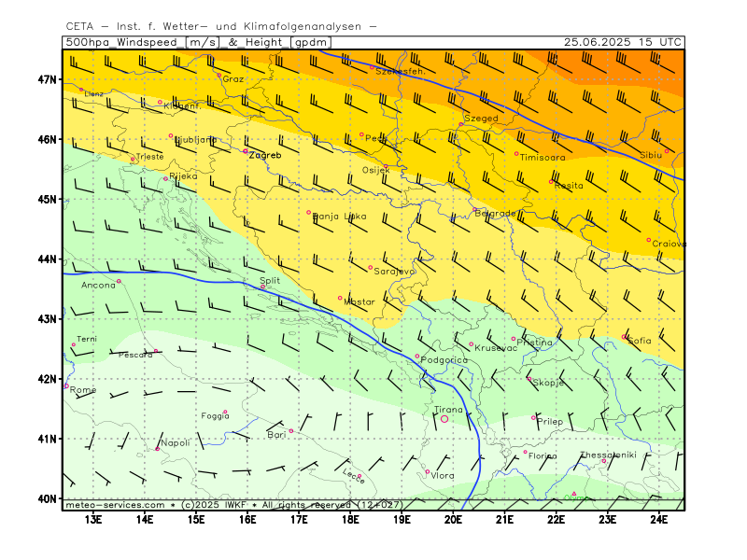Viewport: 747px width, 560px height.
Task: Click the CETA institute heading
Action: coord(221,27)
